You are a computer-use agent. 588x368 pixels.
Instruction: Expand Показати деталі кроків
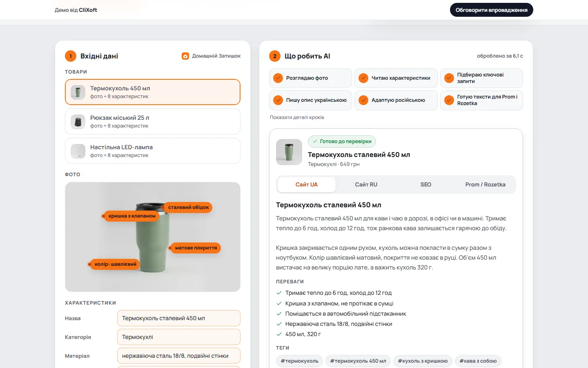coord(297,117)
